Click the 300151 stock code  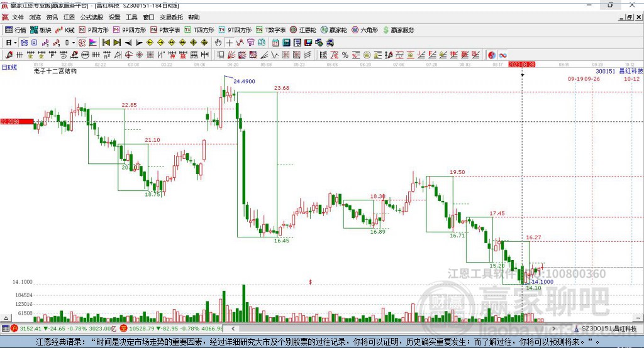606,71
